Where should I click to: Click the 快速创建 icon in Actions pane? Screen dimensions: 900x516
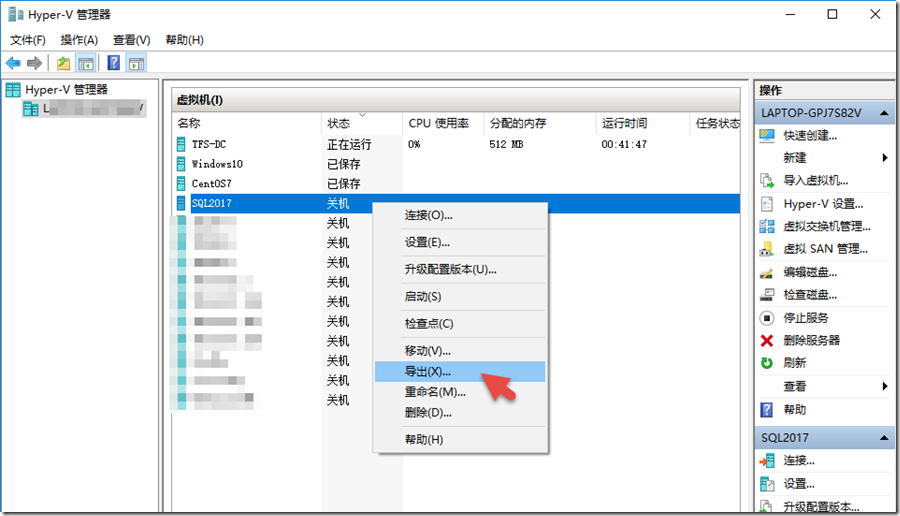767,135
